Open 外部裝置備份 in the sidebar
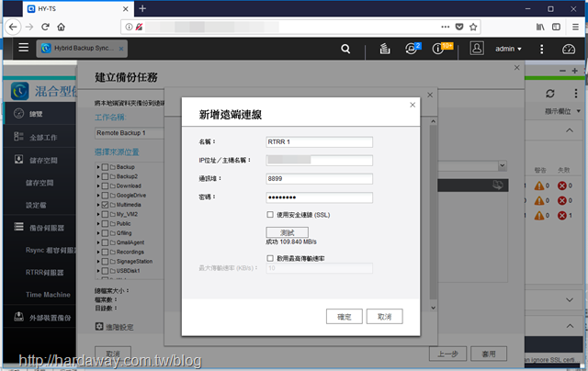 pyautogui.click(x=40, y=318)
